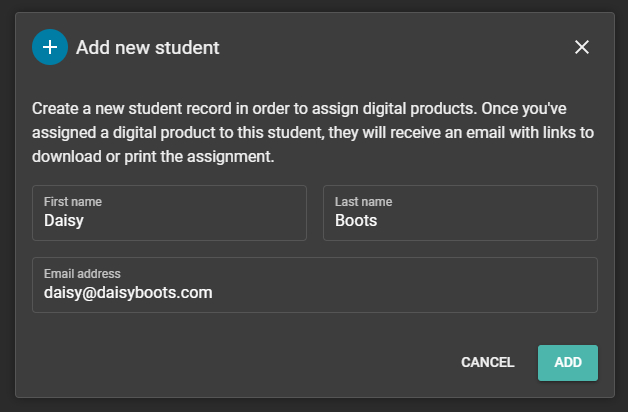Click the first line of the description text
Image resolution: width=628 pixels, height=412 pixels.
click(299, 109)
